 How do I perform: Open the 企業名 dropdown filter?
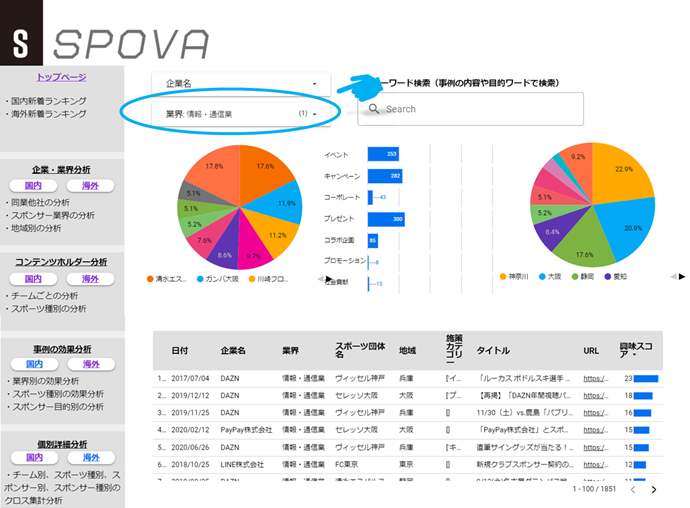(241, 83)
